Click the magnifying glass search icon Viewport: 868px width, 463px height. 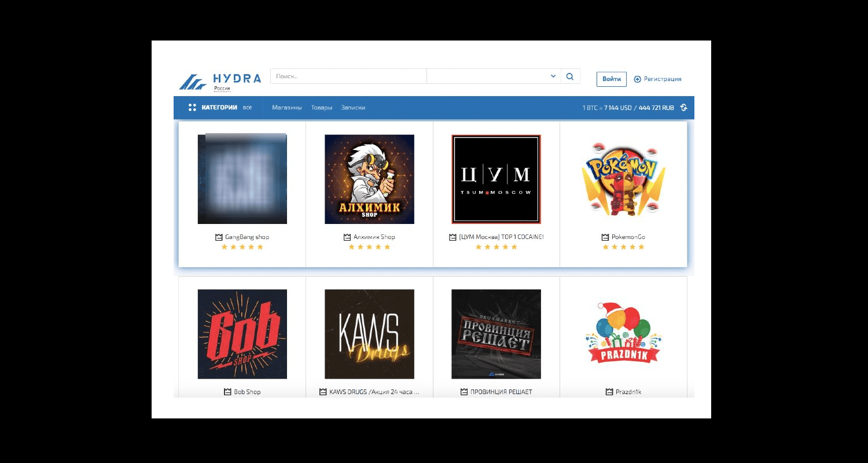(x=570, y=76)
